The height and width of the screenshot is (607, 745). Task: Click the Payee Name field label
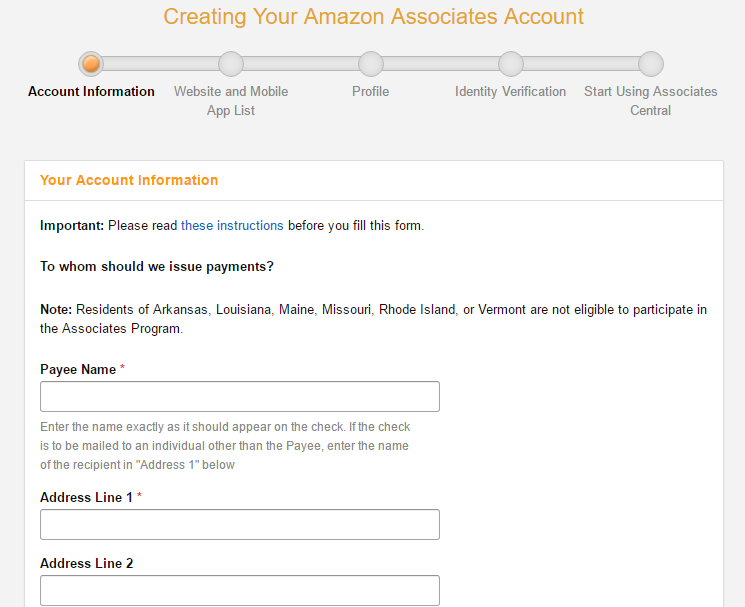coord(78,369)
